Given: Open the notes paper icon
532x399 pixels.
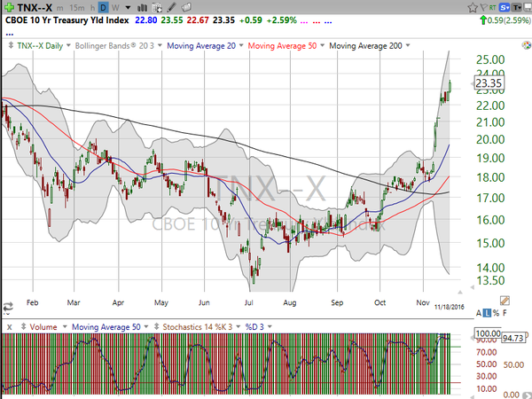Looking at the screenshot, I should (x=186, y=7).
